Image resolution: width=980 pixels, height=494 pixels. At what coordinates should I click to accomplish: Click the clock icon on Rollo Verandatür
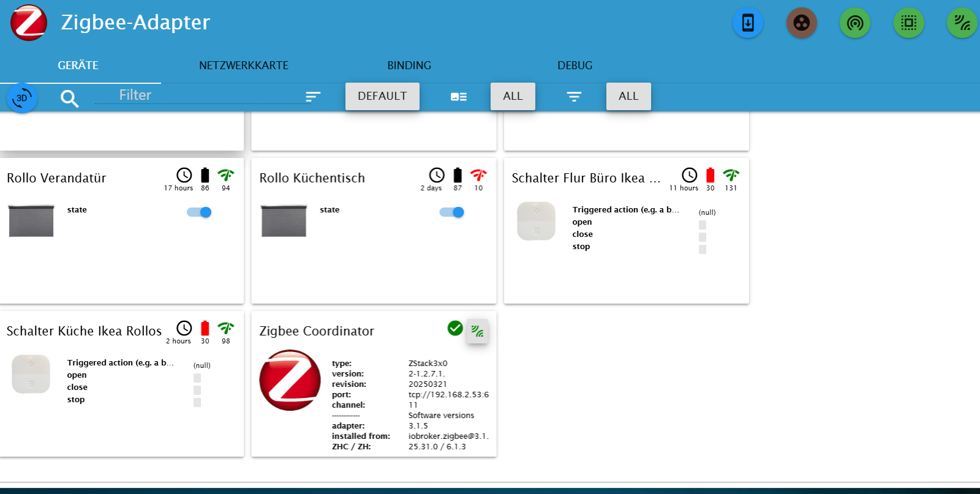[184, 175]
